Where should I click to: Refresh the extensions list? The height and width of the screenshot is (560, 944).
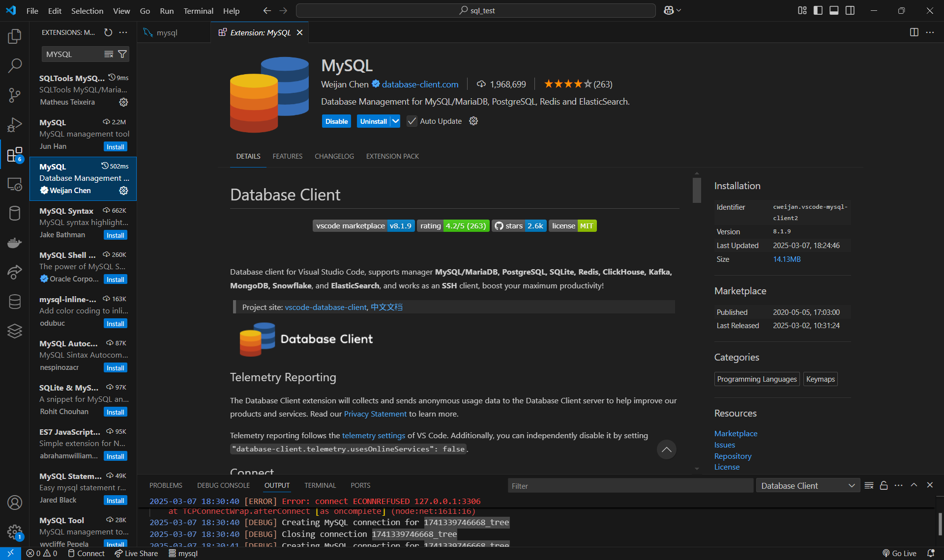coord(108,32)
